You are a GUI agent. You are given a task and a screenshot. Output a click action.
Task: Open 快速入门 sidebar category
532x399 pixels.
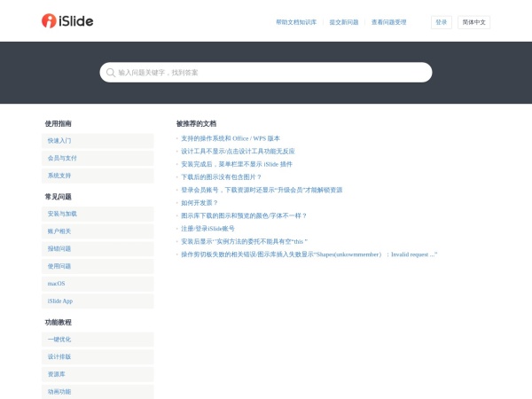98,141
